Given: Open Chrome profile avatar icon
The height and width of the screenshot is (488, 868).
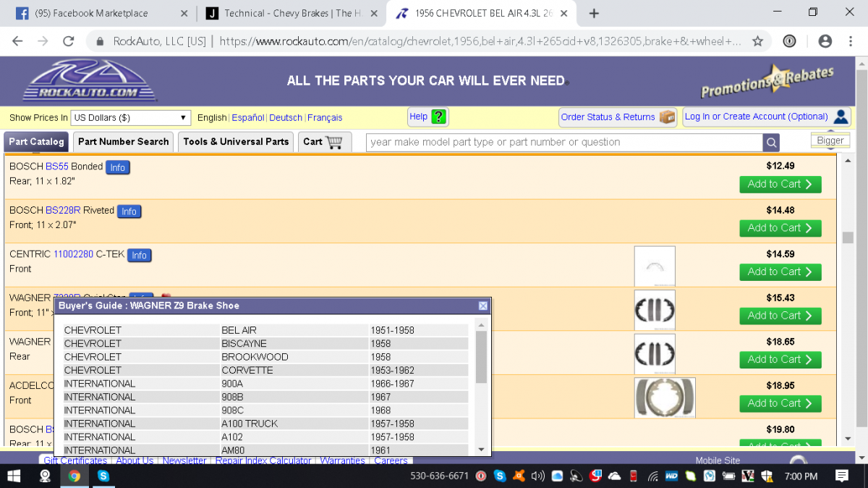Looking at the screenshot, I should 825,41.
